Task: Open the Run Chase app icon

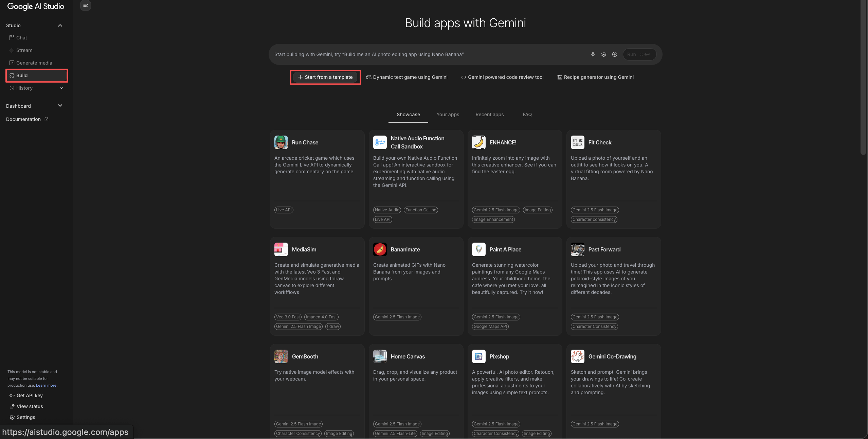Action: click(281, 142)
